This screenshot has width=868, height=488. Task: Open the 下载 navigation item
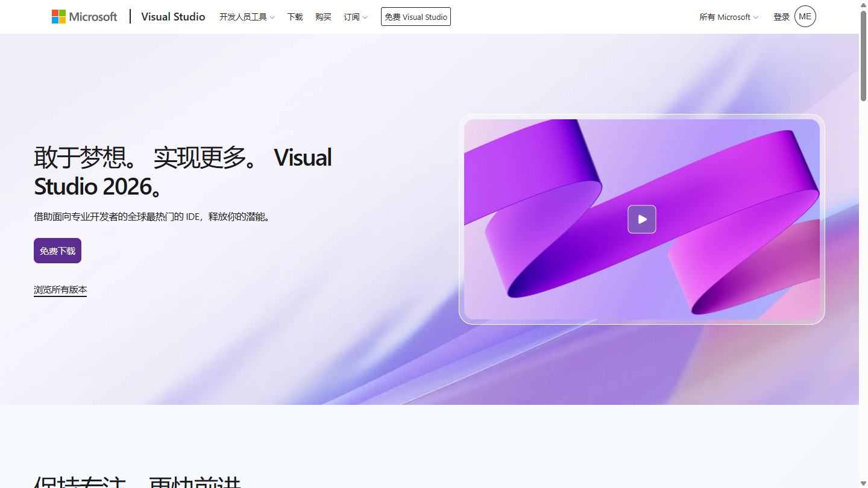295,17
